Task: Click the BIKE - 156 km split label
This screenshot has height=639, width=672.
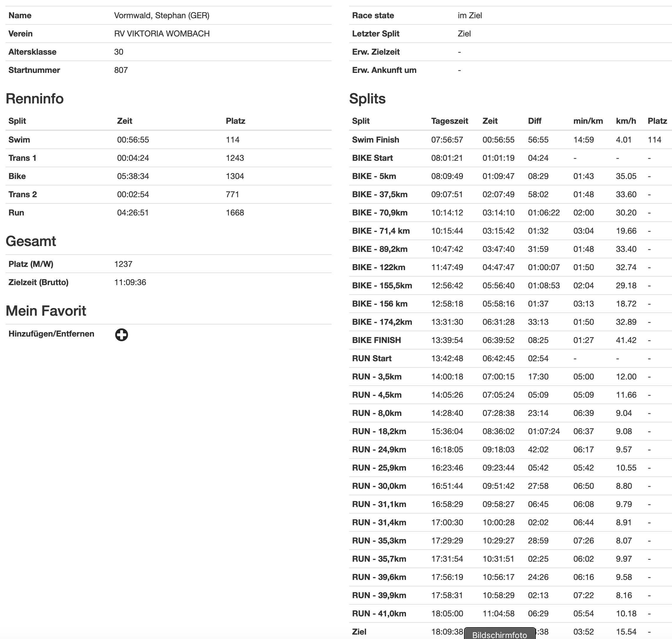Action: tap(379, 304)
